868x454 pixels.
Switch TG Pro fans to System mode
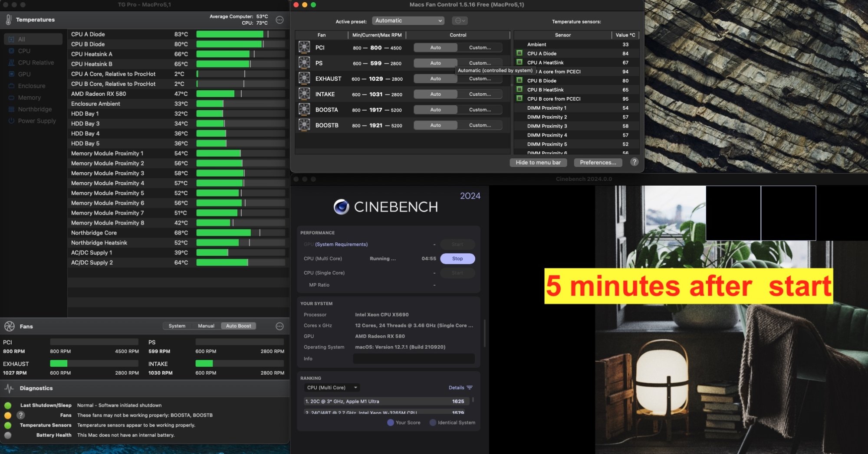(x=177, y=326)
